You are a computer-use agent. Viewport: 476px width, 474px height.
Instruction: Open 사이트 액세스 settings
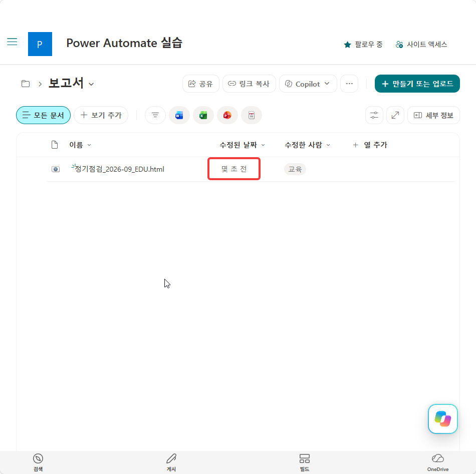pos(421,45)
